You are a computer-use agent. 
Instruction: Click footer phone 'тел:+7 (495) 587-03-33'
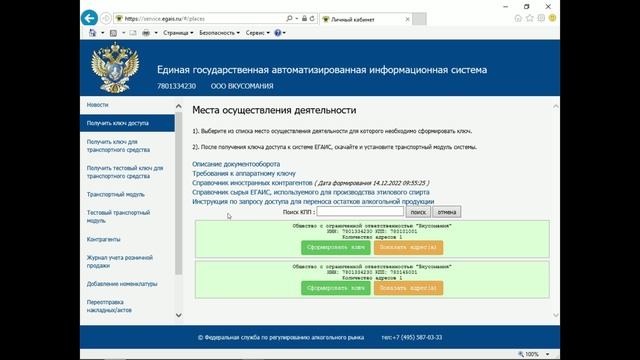[411, 338]
